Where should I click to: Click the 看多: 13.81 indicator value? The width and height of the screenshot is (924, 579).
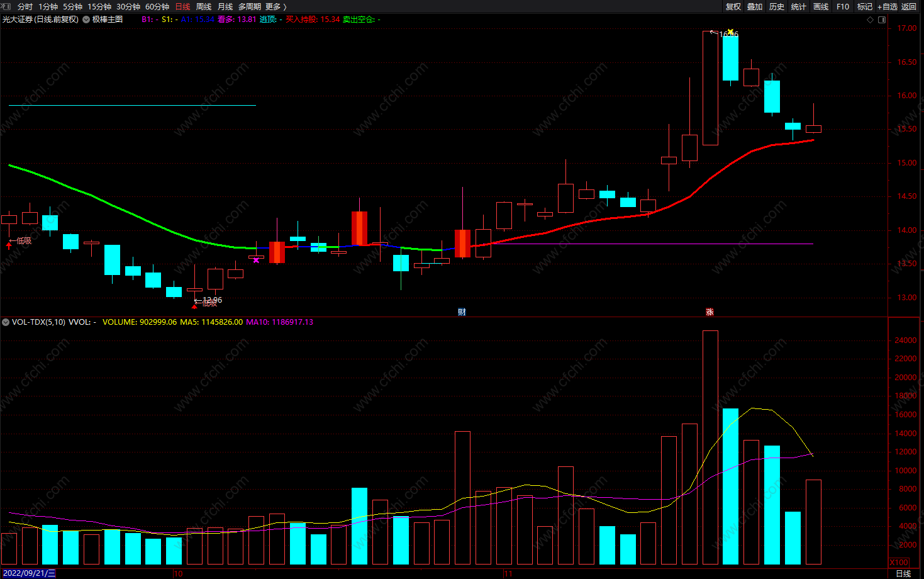(237, 20)
